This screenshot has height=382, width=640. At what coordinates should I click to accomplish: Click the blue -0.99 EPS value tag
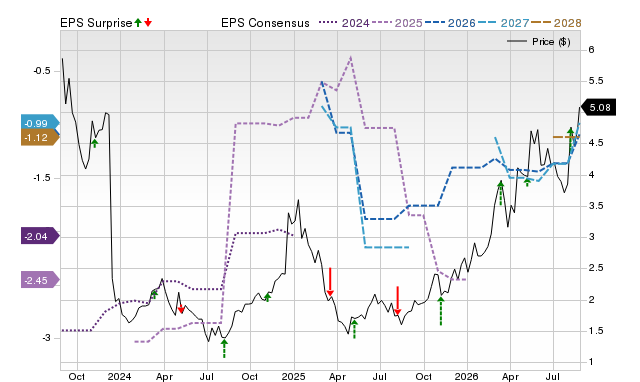[x=40, y=123]
